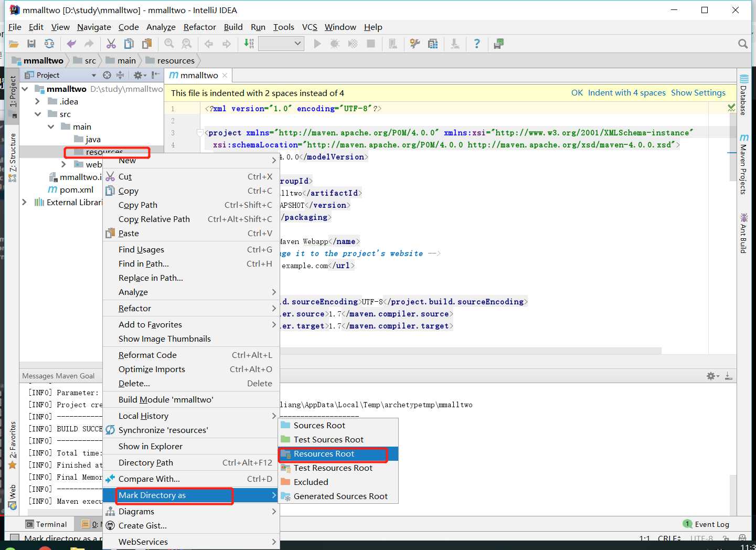Close the mmalltwo editor tab
Screen dimensions: 756x550
pyautogui.click(x=225, y=75)
